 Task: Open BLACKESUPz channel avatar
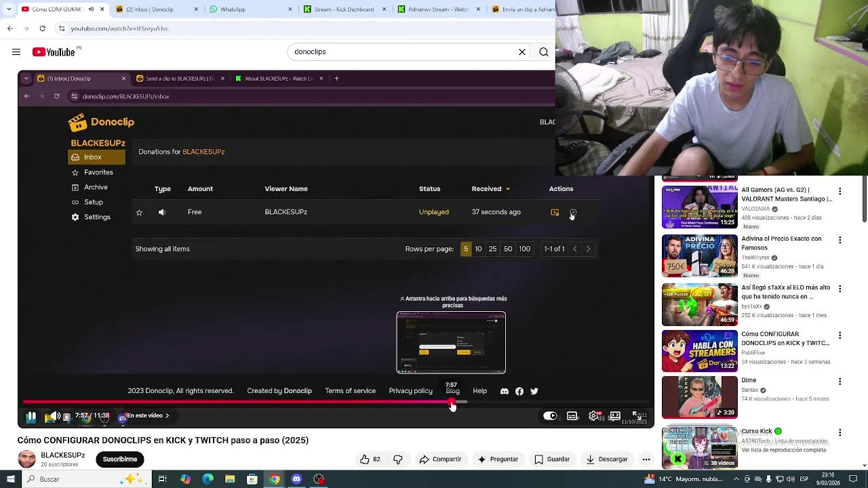26,459
